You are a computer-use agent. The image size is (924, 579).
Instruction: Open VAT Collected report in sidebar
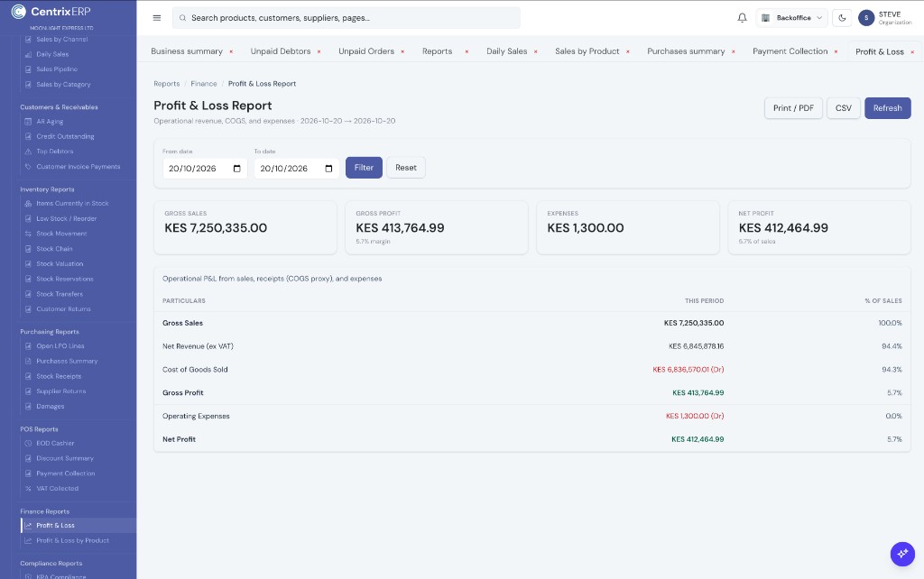point(57,488)
